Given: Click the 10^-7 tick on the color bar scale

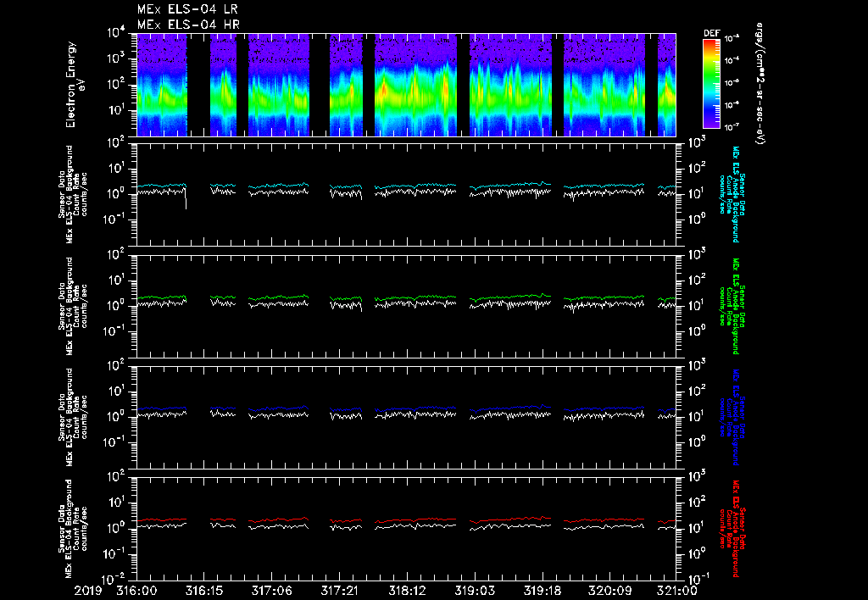Looking at the screenshot, I should pyautogui.click(x=732, y=127).
